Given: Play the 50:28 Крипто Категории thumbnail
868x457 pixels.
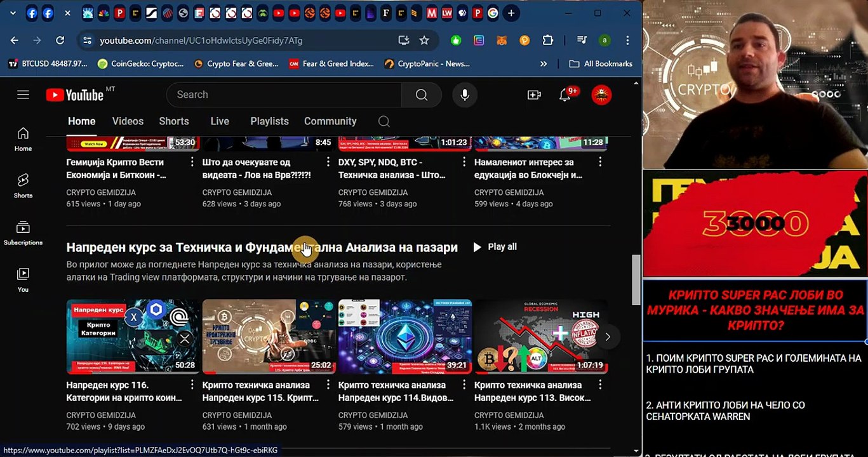Looking at the screenshot, I should (133, 336).
